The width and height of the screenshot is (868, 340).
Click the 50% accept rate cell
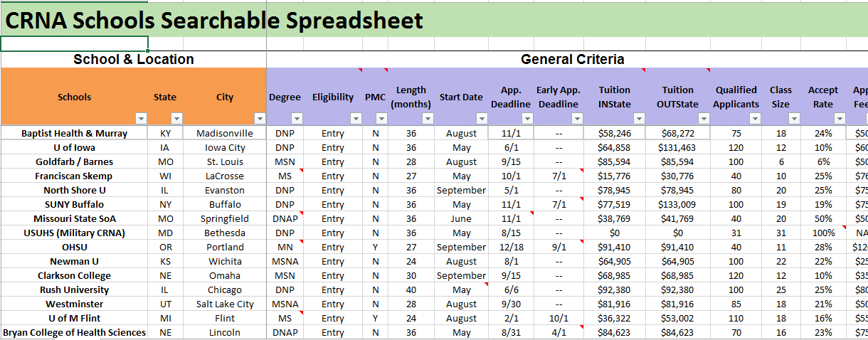tap(823, 218)
